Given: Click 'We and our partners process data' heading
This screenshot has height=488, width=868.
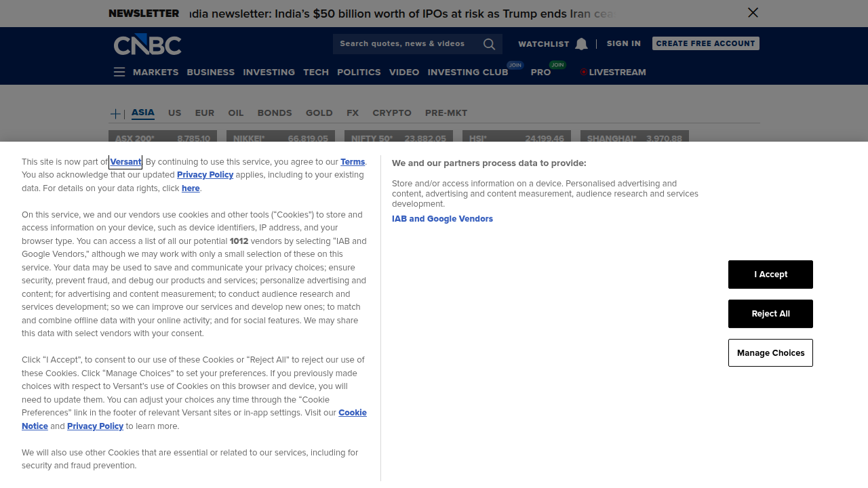Looking at the screenshot, I should click(x=489, y=163).
